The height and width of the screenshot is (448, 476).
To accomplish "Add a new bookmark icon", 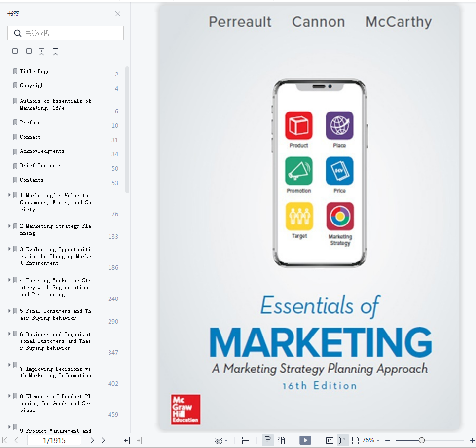I will [41, 52].
